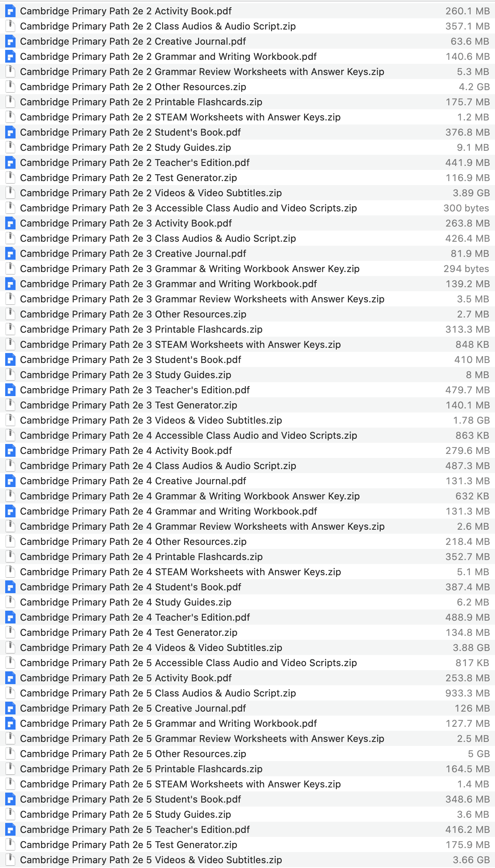Screen dimensions: 495x868
Task: Select file 2 Grammar Review Worksheets with Answer Keys.zip
Action: [x=247, y=72]
